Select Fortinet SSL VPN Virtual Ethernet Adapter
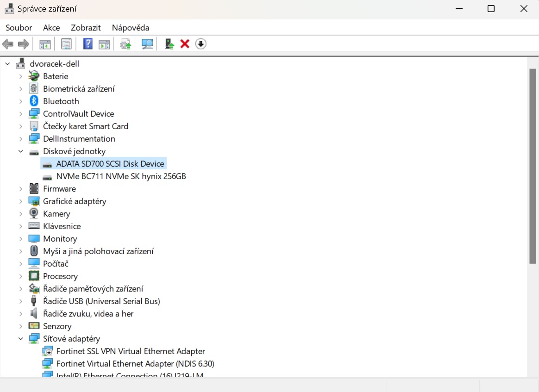Image resolution: width=539 pixels, height=392 pixels. [131, 351]
